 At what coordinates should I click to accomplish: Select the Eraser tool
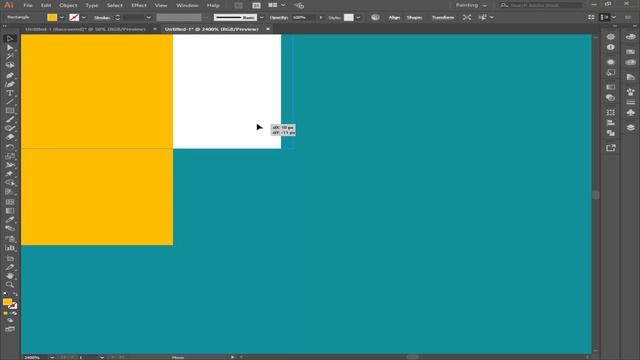pyautogui.click(x=10, y=137)
